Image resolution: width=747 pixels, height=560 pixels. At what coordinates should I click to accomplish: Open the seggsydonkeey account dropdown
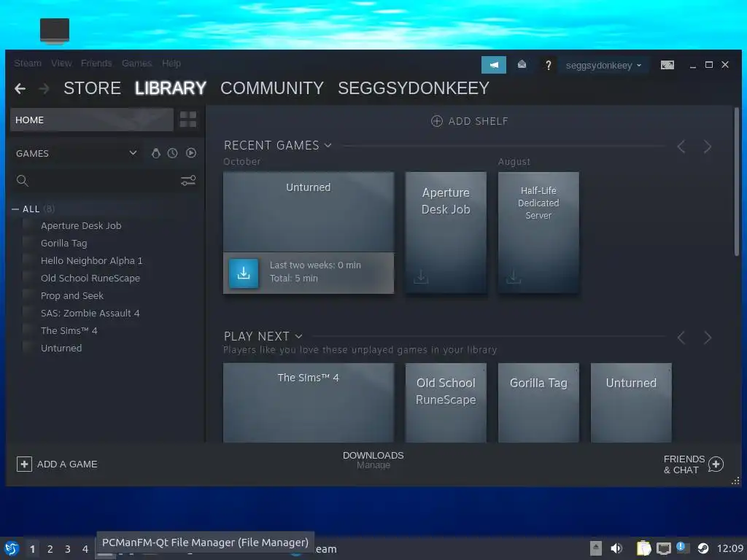click(x=603, y=65)
